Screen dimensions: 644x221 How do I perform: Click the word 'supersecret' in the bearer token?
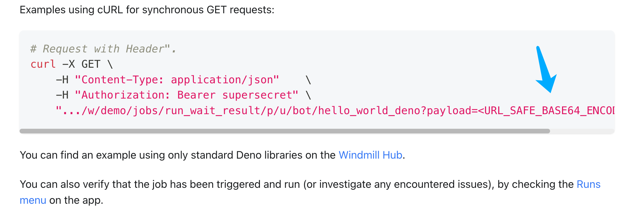click(x=257, y=95)
